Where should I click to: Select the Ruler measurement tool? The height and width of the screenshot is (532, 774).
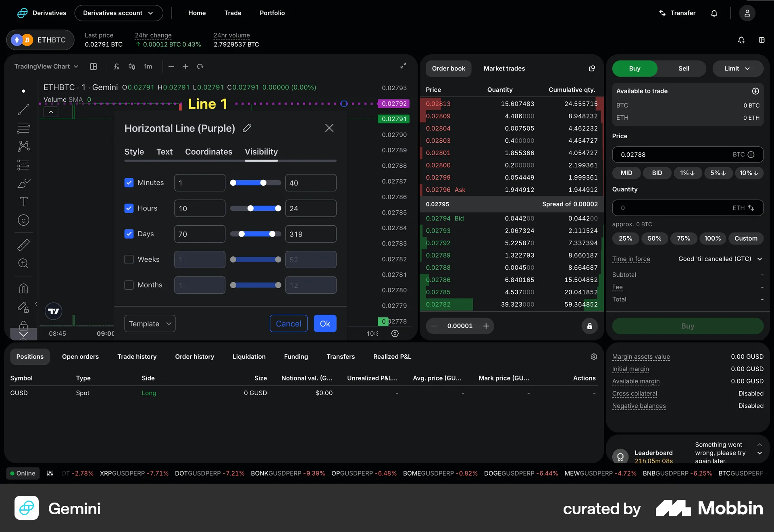click(x=23, y=245)
